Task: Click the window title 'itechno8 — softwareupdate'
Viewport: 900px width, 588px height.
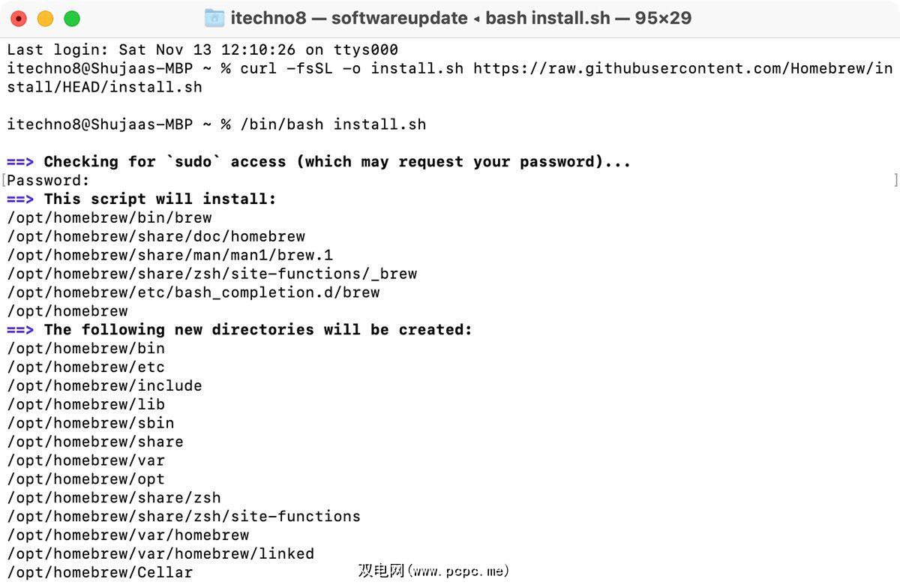Action: (349, 18)
